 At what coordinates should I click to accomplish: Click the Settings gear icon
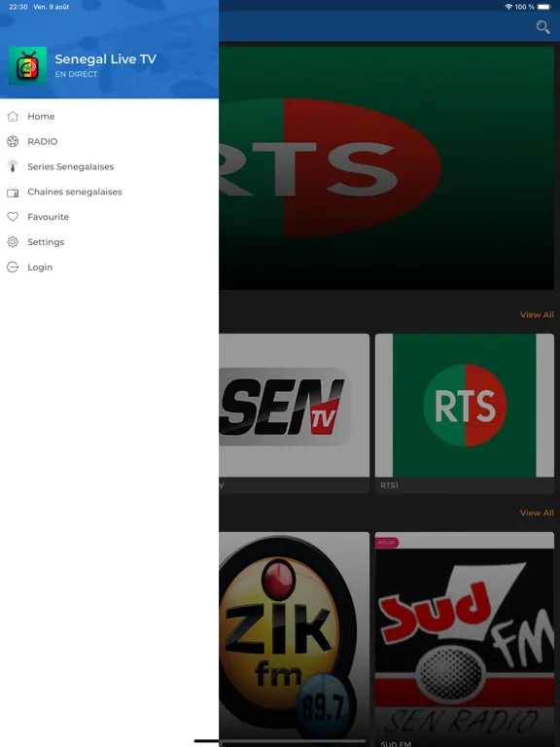click(13, 242)
